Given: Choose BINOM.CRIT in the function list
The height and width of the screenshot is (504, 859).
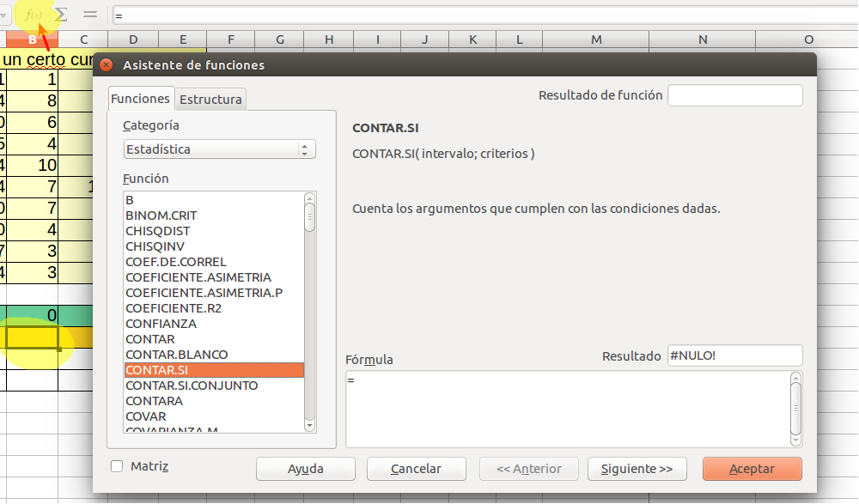Looking at the screenshot, I should coord(161,216).
